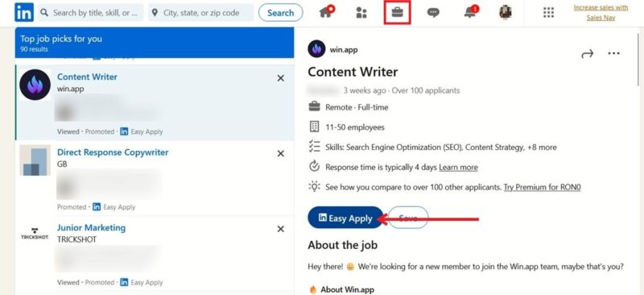The width and height of the screenshot is (644, 295).
Task: Click the city, state, or zip field
Action: pyautogui.click(x=200, y=13)
